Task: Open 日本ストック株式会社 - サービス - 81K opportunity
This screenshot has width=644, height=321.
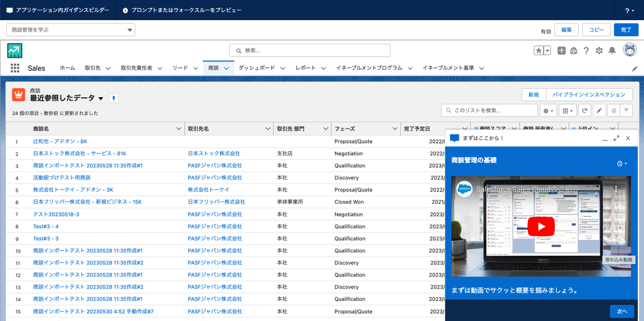Action: [80, 153]
